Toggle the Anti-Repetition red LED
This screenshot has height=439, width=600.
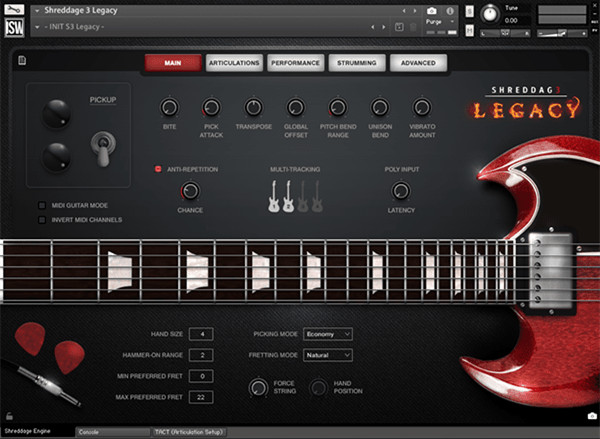point(157,169)
